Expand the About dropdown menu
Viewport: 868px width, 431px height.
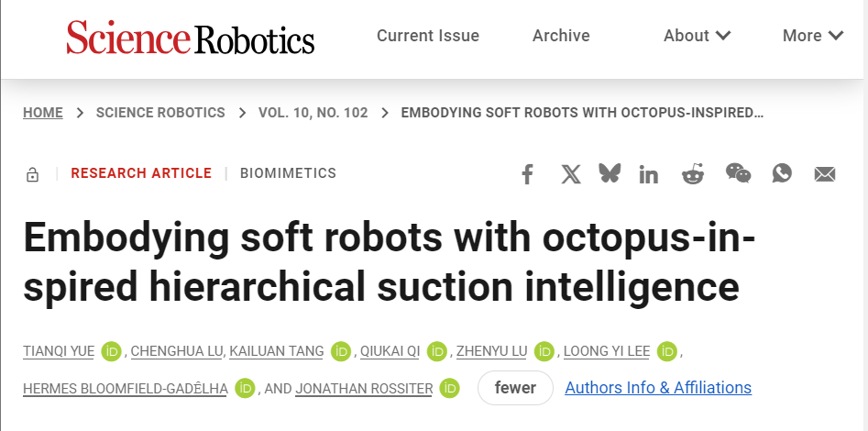tap(697, 36)
